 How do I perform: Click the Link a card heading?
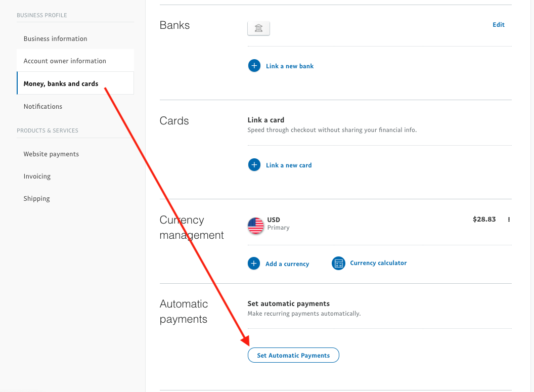pyautogui.click(x=265, y=120)
